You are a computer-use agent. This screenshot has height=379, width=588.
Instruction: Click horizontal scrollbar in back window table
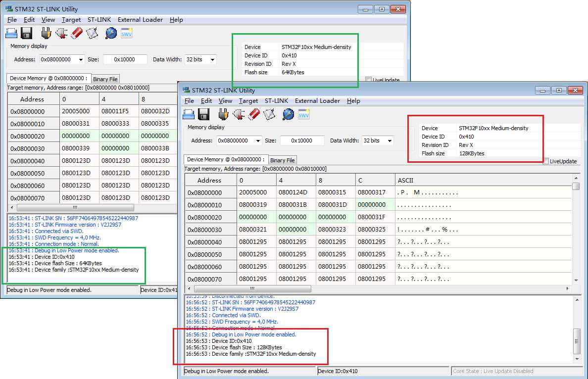pos(93,207)
